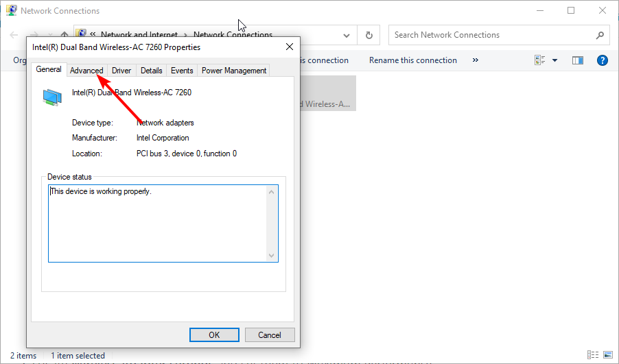This screenshot has height=364, width=619.
Task: Go to the Power Management tab
Action: coord(233,71)
